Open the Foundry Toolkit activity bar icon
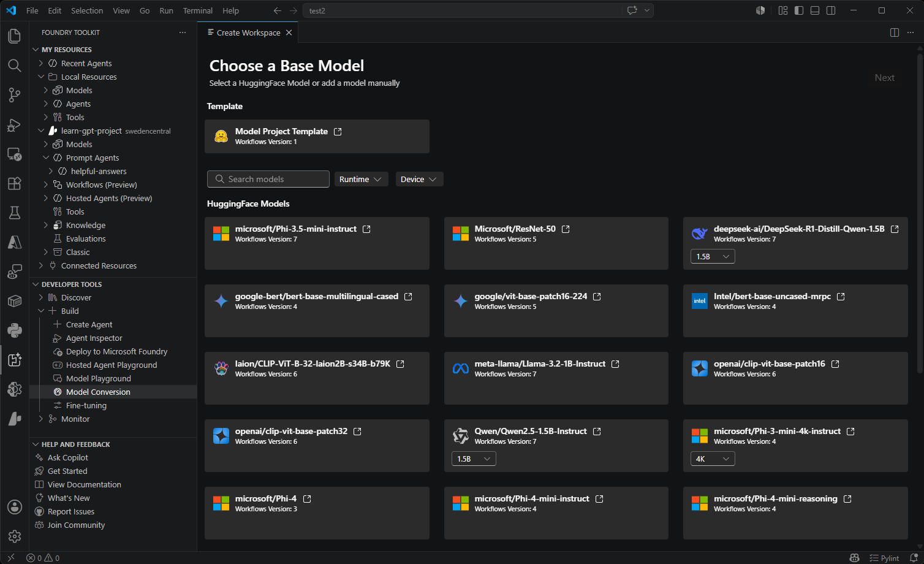The image size is (924, 564). coord(15,360)
